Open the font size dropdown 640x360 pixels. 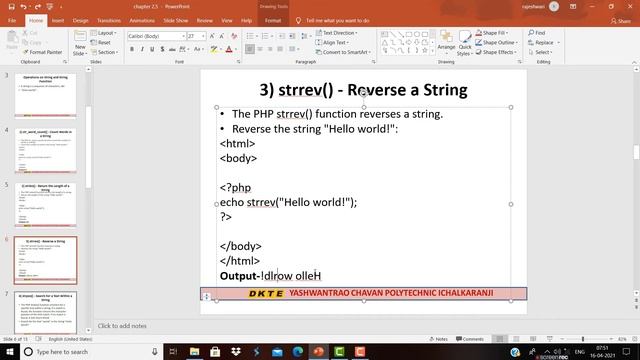203,36
